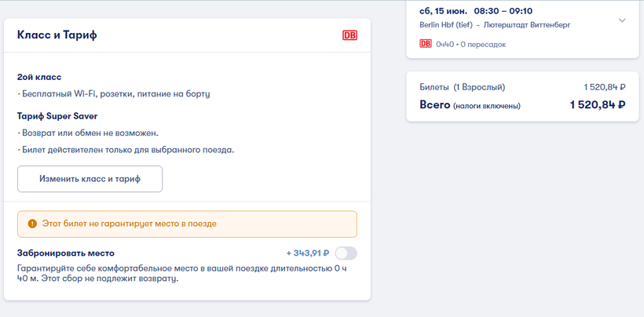Viewport: 644px width, 317px height.
Task: Click the warning banner about no guaranteed seat
Action: coord(187,224)
